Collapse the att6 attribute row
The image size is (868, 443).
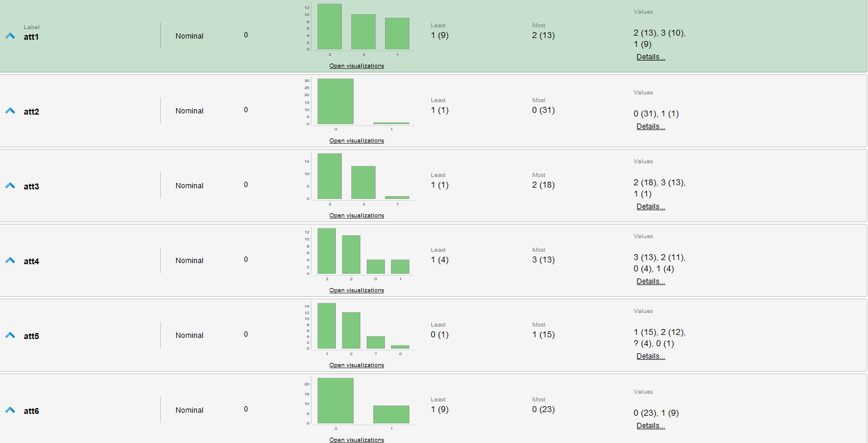coord(9,410)
